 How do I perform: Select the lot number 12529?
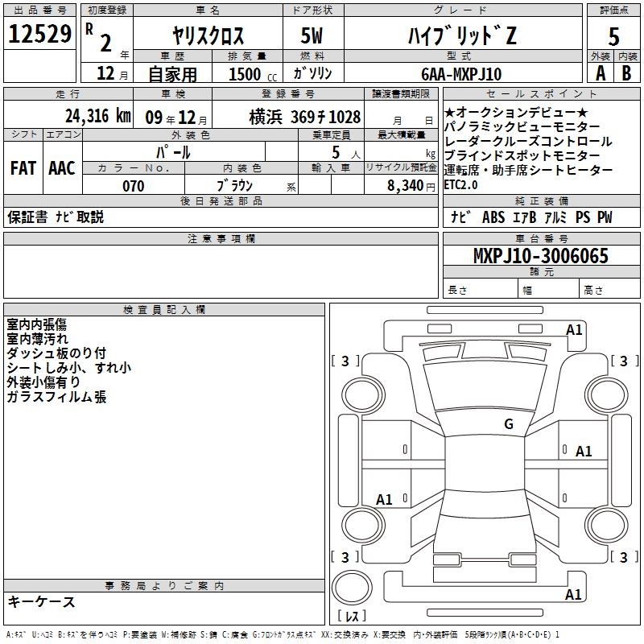(x=39, y=35)
